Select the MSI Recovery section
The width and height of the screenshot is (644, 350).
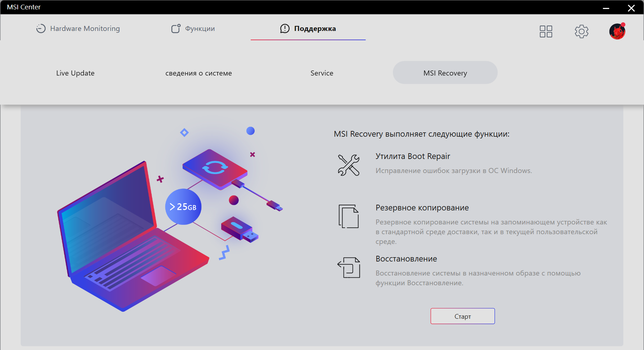pyautogui.click(x=445, y=73)
